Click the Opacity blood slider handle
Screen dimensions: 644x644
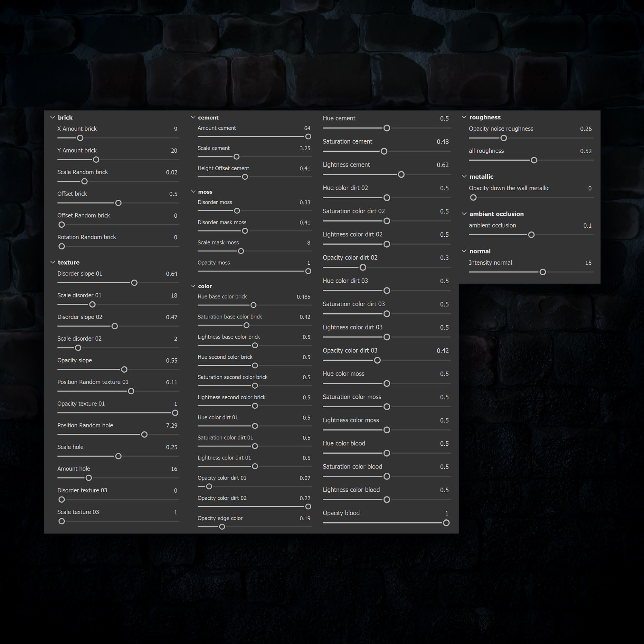tap(446, 523)
